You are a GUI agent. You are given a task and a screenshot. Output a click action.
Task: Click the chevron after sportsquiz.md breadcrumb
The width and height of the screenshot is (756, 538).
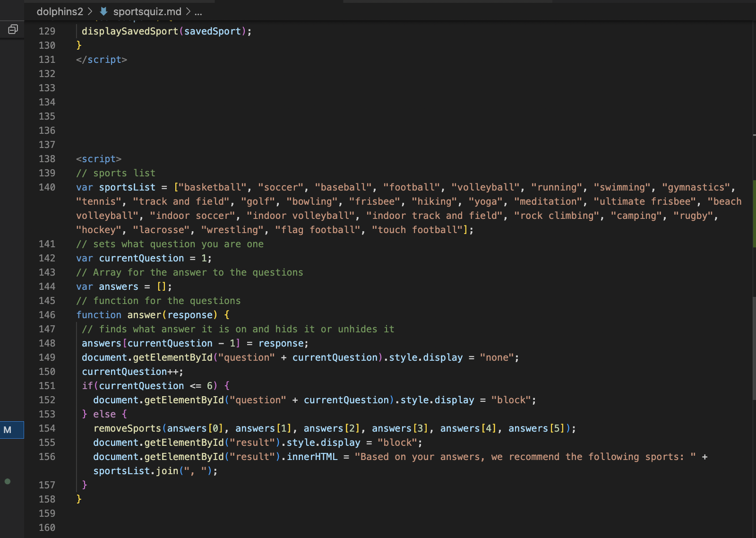pos(188,11)
